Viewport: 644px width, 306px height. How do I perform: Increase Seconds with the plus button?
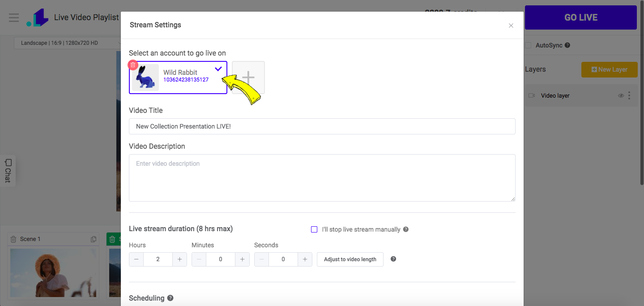pos(305,259)
